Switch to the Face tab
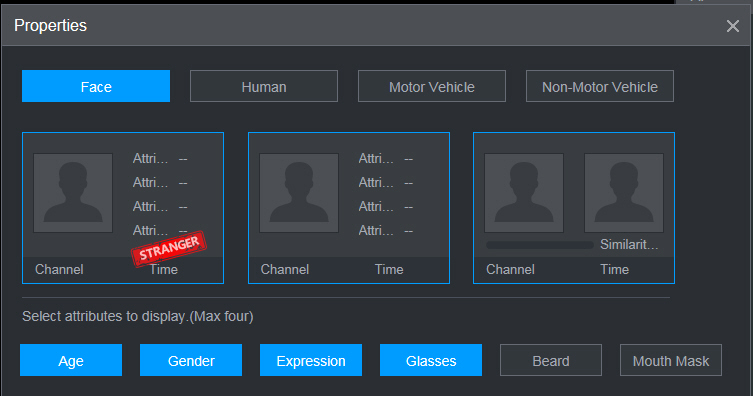 pos(96,86)
